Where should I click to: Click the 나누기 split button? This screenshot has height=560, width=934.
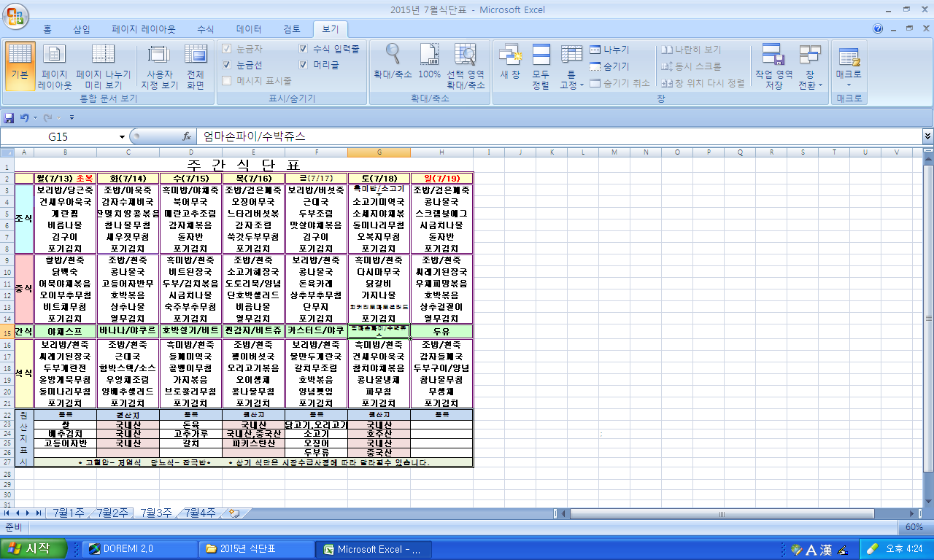point(609,50)
